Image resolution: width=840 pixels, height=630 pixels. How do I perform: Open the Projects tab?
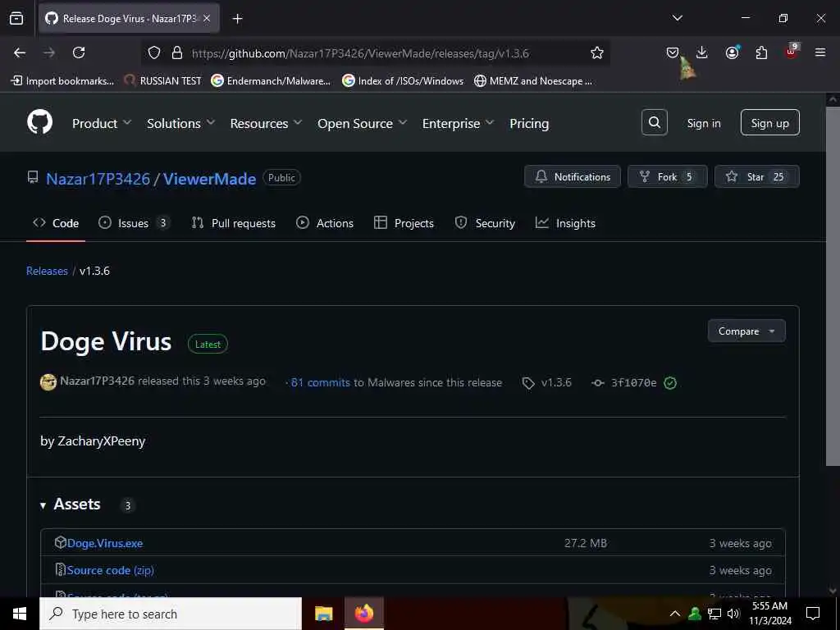coord(404,223)
